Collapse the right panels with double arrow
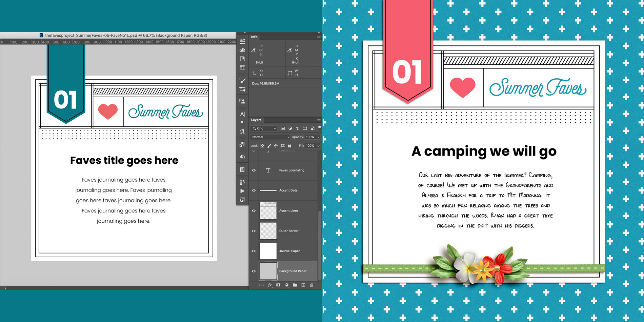This screenshot has width=644, height=322. tap(319, 33)
